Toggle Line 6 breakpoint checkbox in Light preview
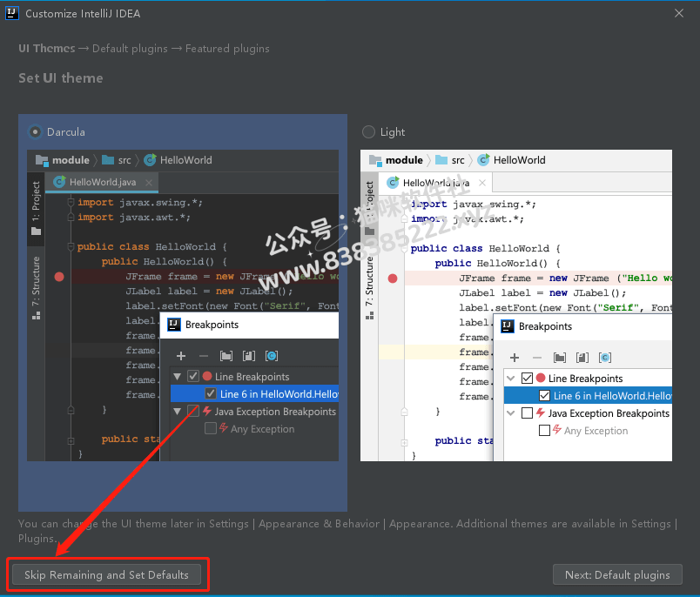The image size is (700, 597). coord(544,395)
